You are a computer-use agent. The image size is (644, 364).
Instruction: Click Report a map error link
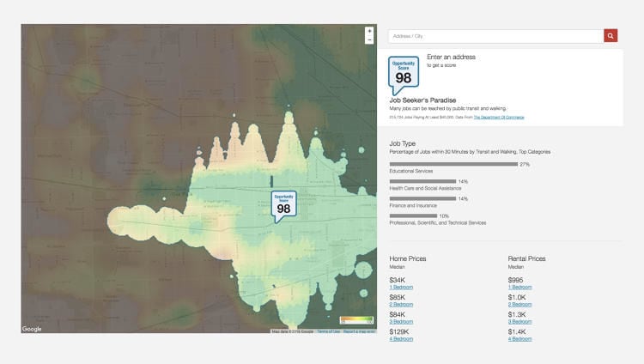(x=360, y=331)
